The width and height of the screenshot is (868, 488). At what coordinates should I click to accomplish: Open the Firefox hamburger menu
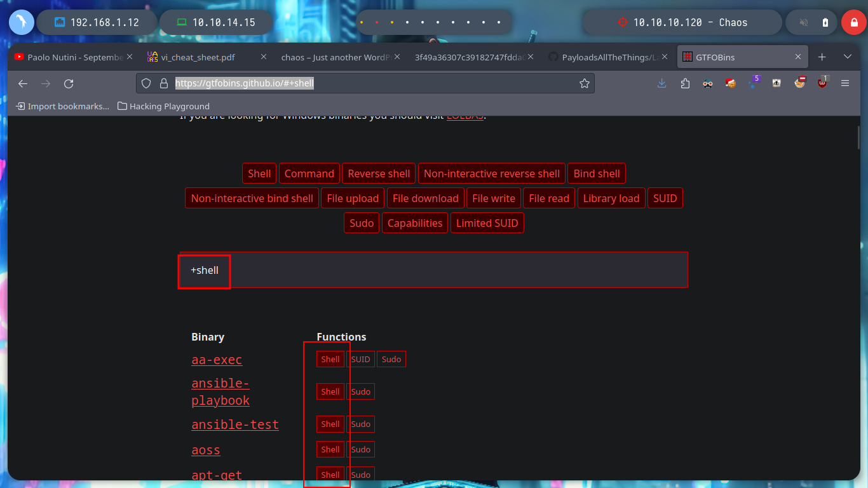tap(845, 83)
